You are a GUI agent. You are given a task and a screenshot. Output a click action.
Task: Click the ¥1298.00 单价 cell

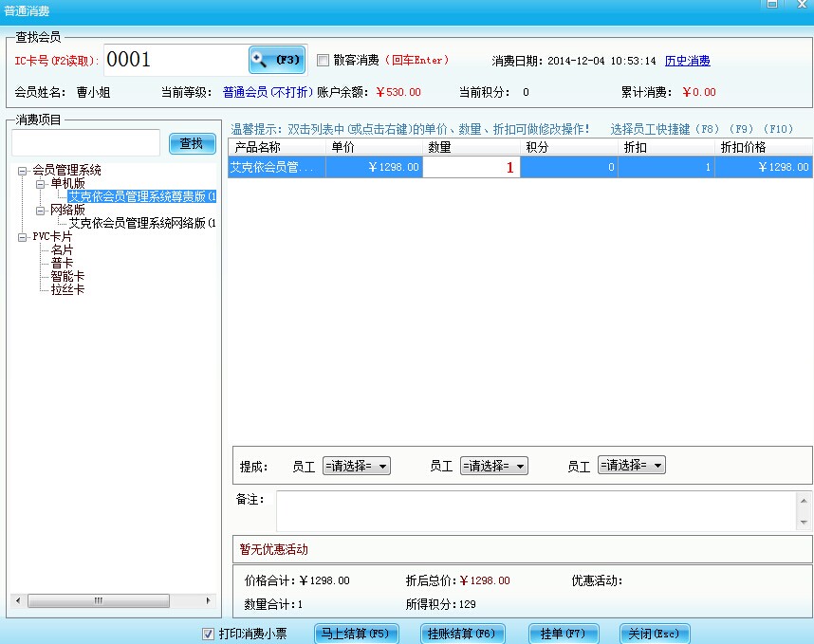click(x=375, y=167)
